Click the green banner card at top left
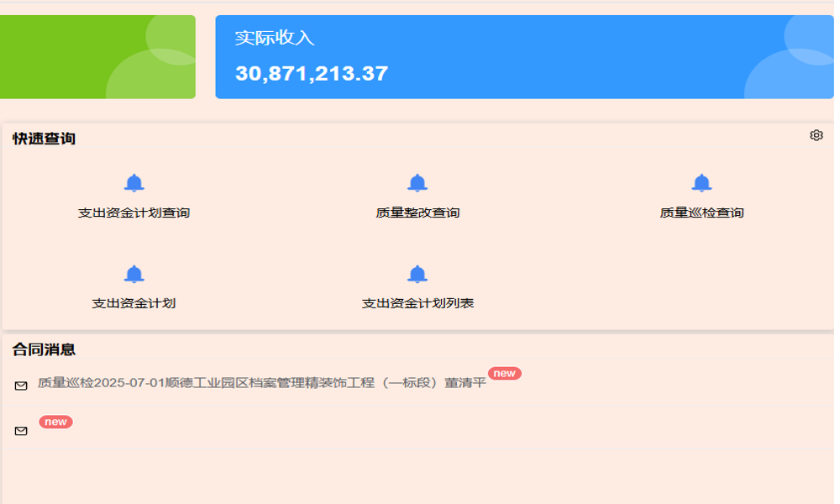 point(97,55)
